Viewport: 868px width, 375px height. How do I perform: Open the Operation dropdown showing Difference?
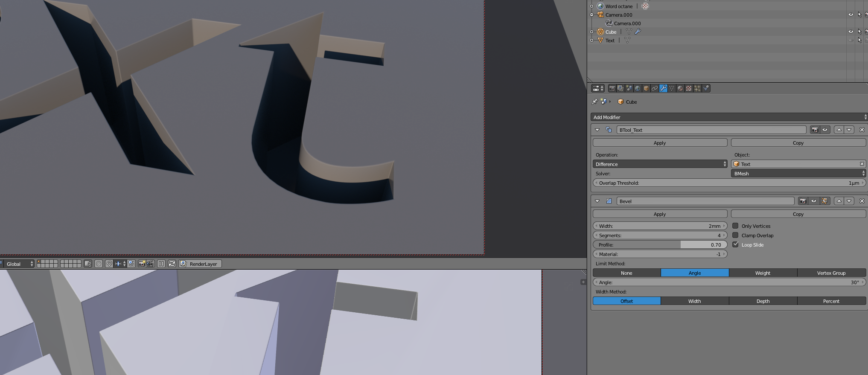660,164
